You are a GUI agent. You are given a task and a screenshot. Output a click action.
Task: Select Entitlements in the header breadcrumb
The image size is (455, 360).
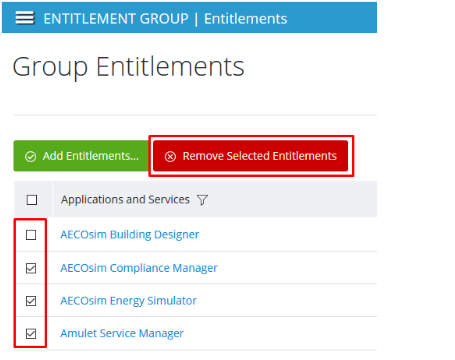[x=246, y=19]
